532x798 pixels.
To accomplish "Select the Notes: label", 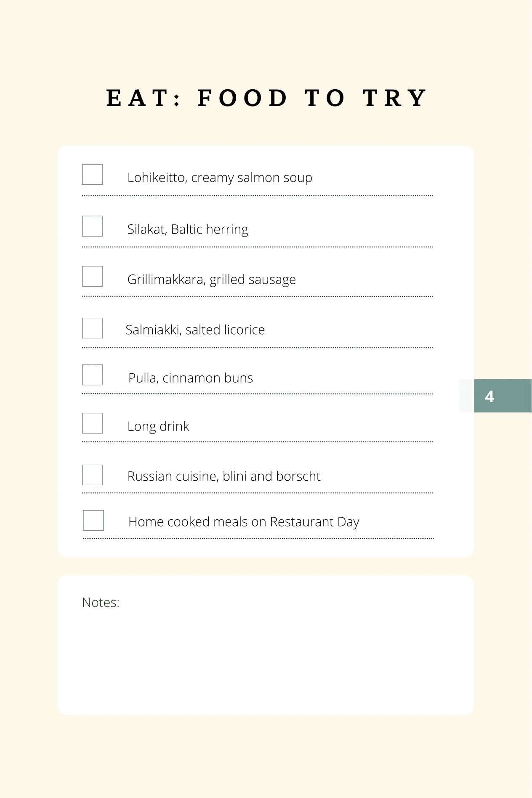I will click(101, 602).
